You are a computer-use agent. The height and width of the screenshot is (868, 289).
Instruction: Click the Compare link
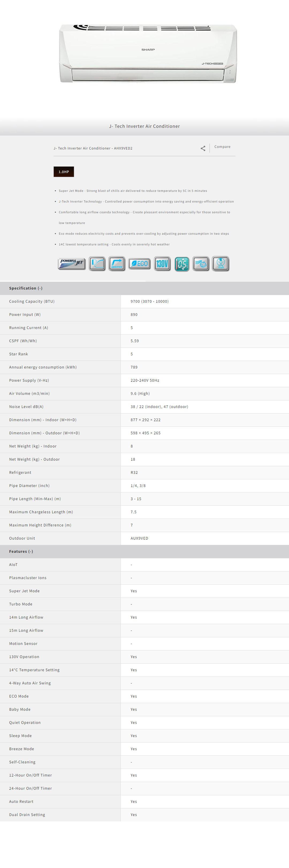click(x=222, y=147)
